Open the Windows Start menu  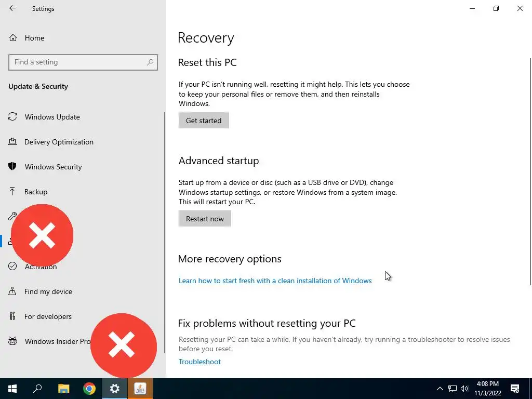pyautogui.click(x=12, y=389)
